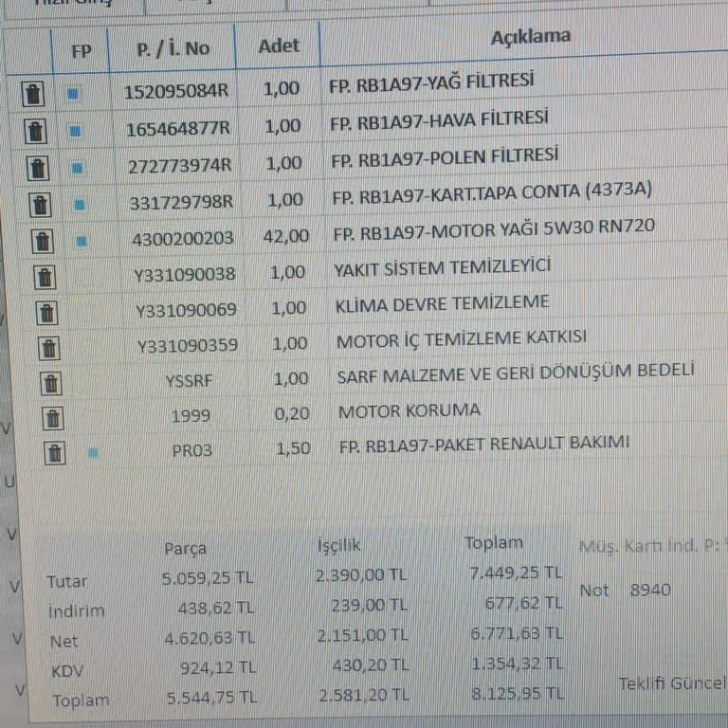
Task: Toggle FP box for KART.TAPA CONTA row
Action: tap(80, 204)
